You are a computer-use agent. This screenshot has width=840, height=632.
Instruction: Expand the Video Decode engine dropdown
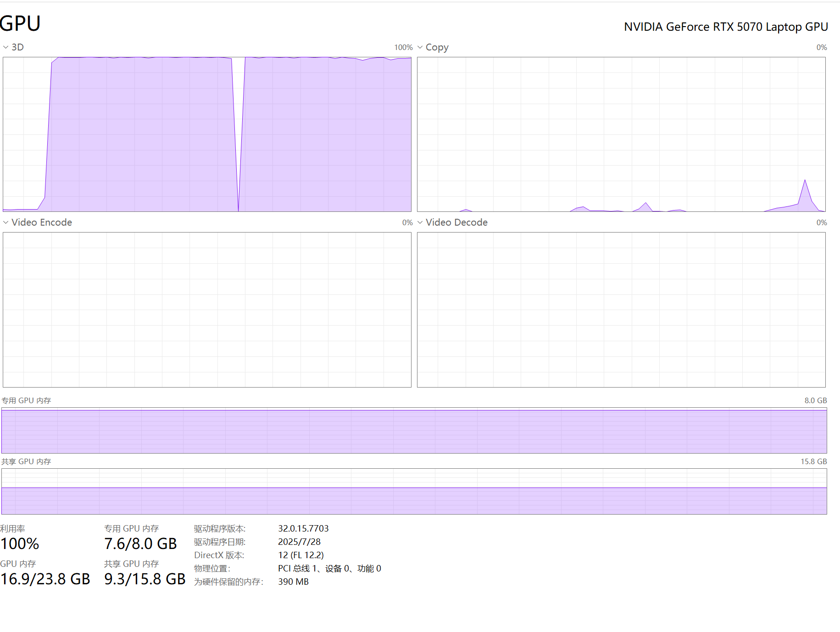[x=451, y=222]
